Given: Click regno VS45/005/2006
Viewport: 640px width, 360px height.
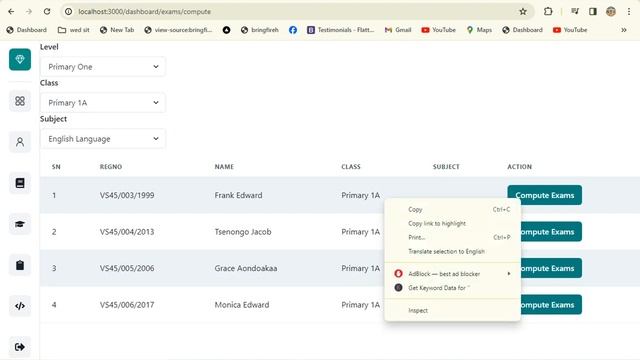Looking at the screenshot, I should coord(127,268).
